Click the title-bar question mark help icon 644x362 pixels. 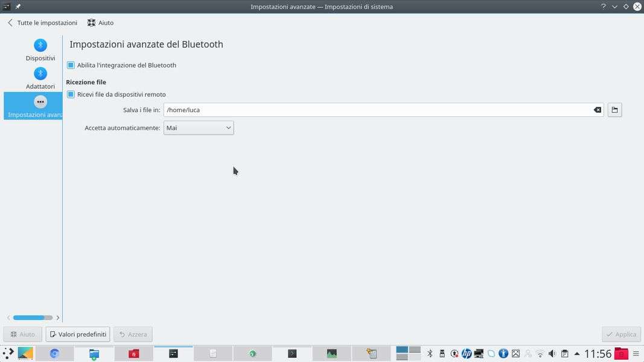pos(604,7)
